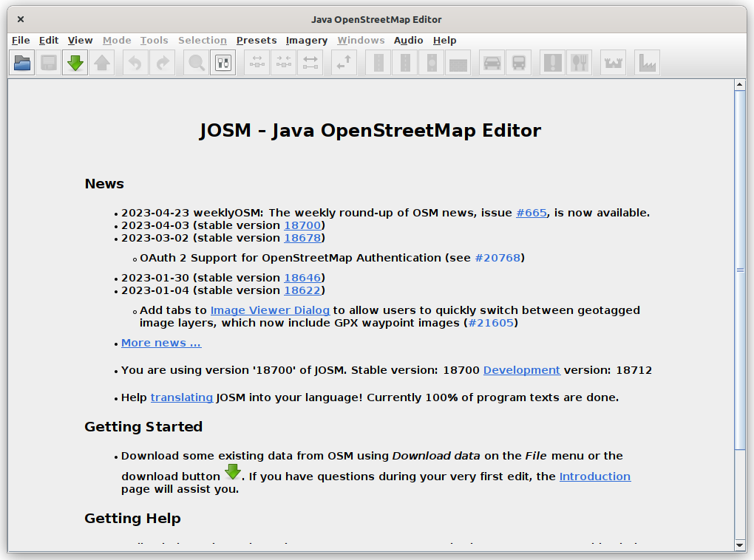Open the Presets menu
The height and width of the screenshot is (560, 754).
tap(257, 41)
